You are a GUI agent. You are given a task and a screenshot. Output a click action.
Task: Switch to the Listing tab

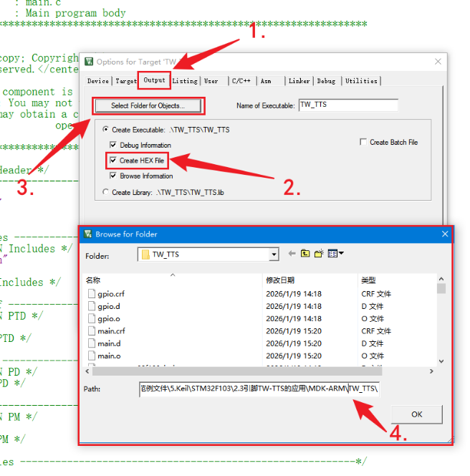pyautogui.click(x=185, y=81)
